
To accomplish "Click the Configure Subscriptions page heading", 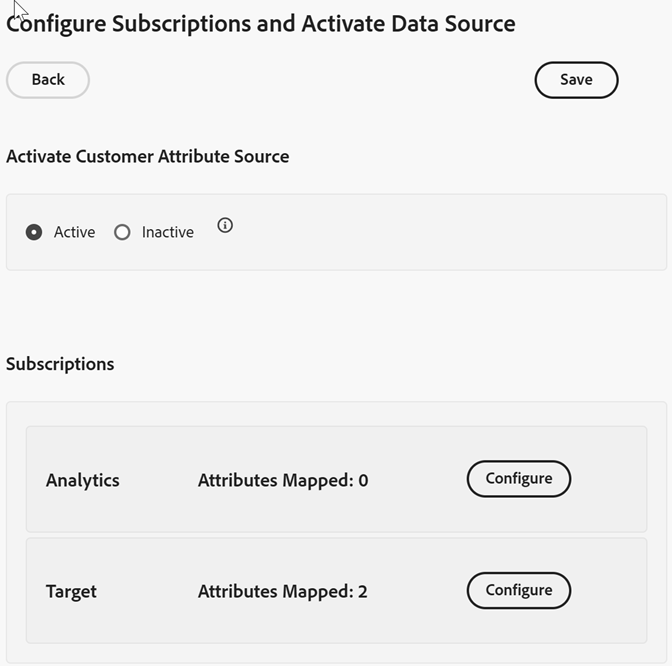I will click(261, 23).
